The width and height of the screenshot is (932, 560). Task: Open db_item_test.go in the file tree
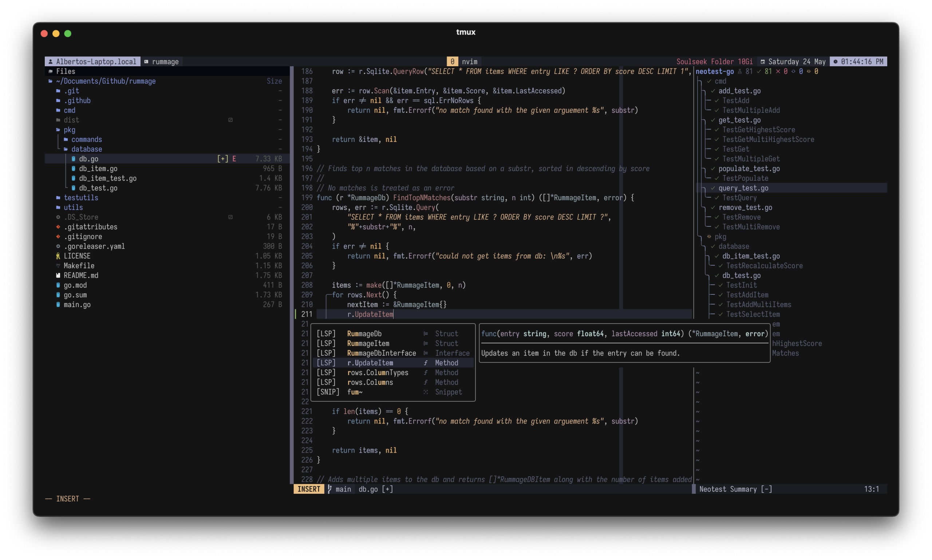click(108, 179)
